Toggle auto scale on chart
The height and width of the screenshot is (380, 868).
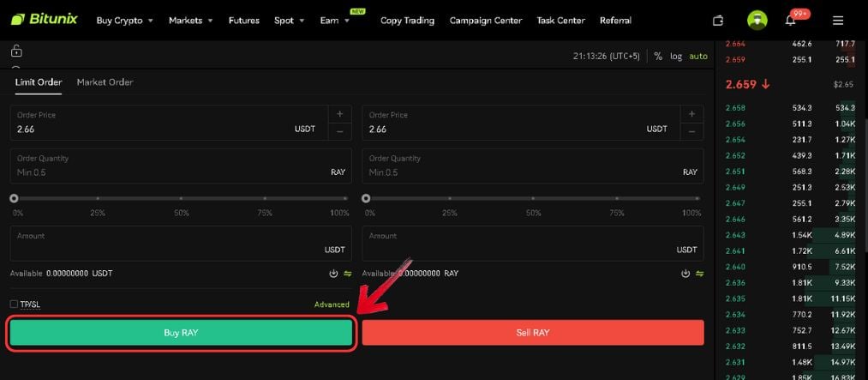698,56
